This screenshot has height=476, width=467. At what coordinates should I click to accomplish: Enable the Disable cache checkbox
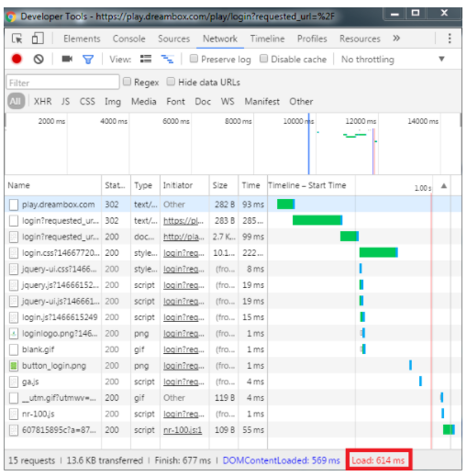click(x=263, y=59)
